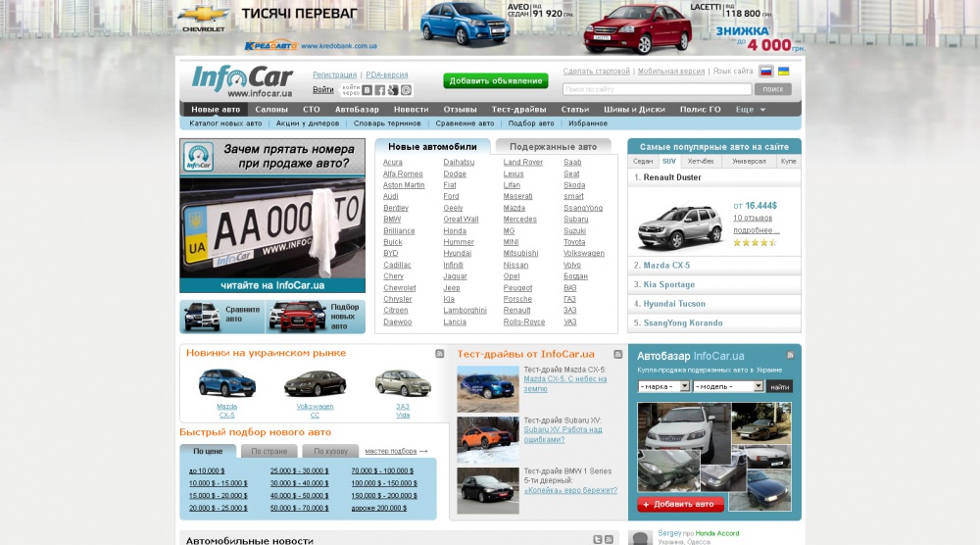Open Тест-драйвы in main menu
The image size is (980, 545).
pyautogui.click(x=518, y=110)
